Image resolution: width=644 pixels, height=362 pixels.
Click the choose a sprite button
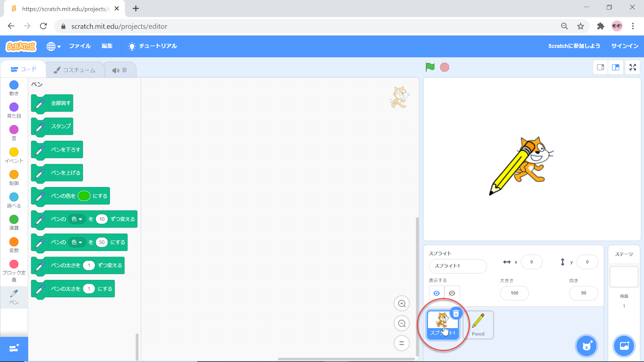(587, 346)
